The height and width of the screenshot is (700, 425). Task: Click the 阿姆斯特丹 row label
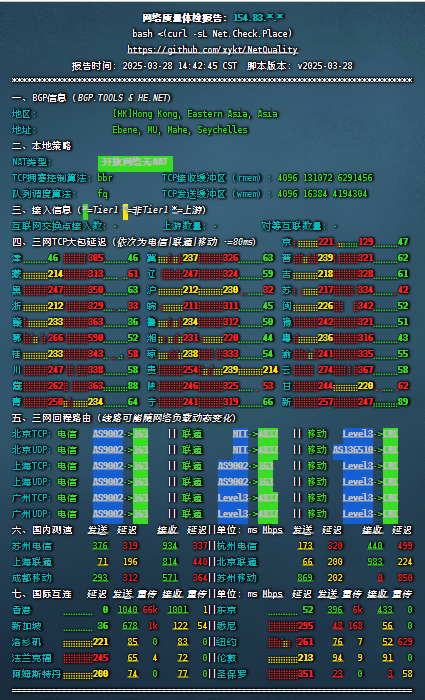pyautogui.click(x=37, y=674)
